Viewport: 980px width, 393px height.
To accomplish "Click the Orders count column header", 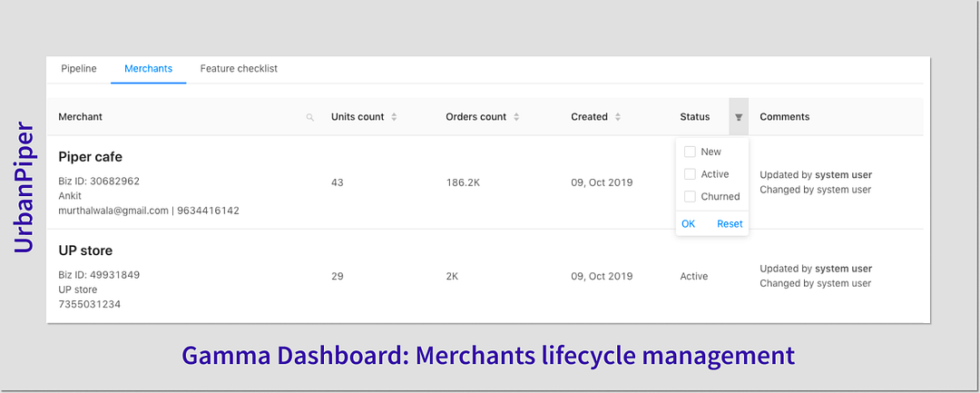I will [476, 117].
